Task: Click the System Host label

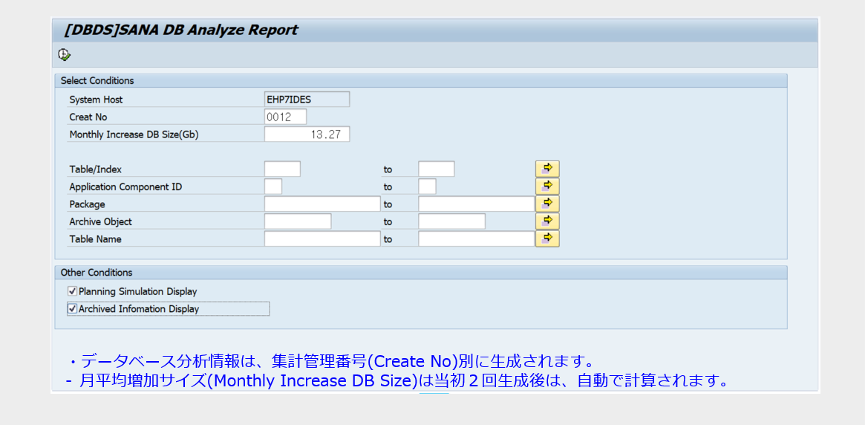Action: 96,100
